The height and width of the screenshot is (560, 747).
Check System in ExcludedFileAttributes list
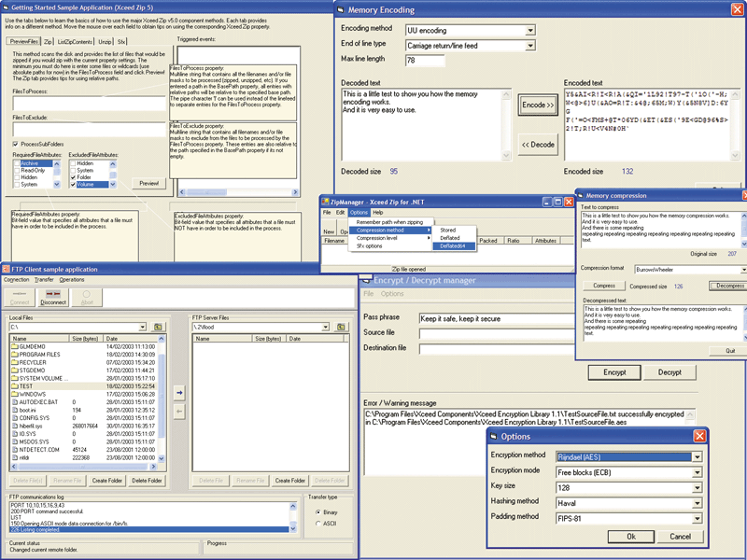pyautogui.click(x=73, y=171)
